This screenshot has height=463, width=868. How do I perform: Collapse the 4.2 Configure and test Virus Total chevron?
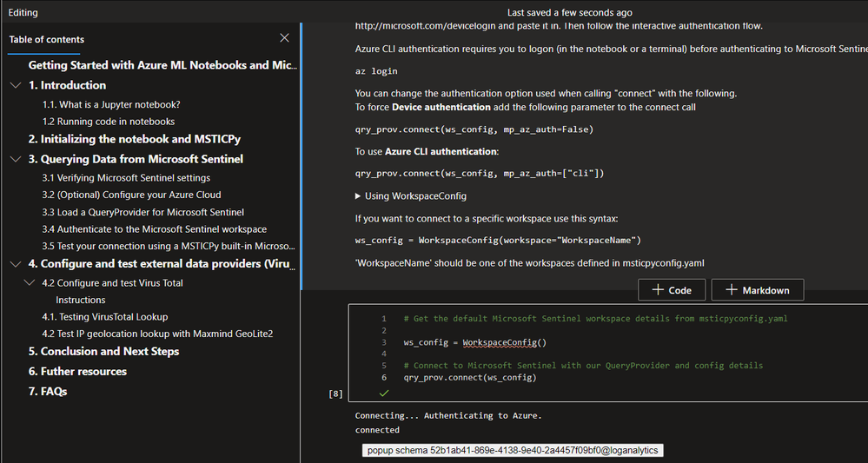click(30, 282)
